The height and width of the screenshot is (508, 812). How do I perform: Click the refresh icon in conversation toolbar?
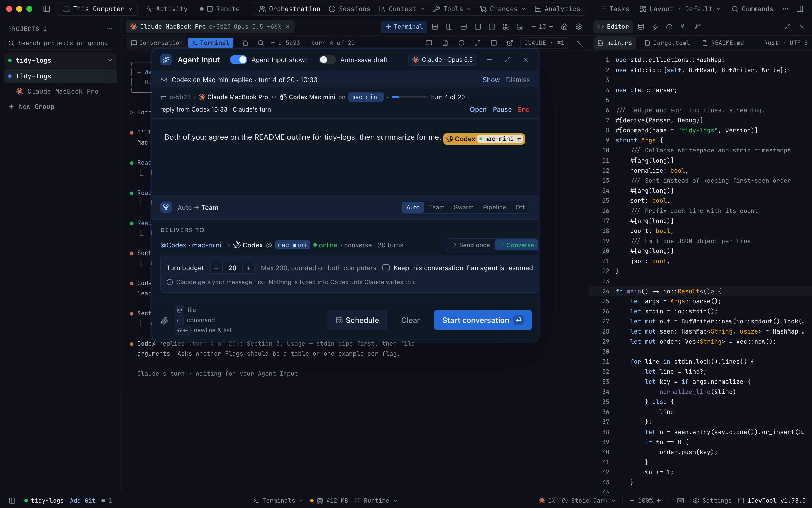[461, 43]
